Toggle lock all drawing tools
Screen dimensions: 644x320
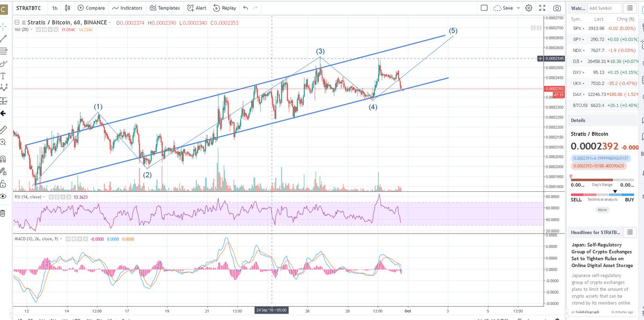3,184
